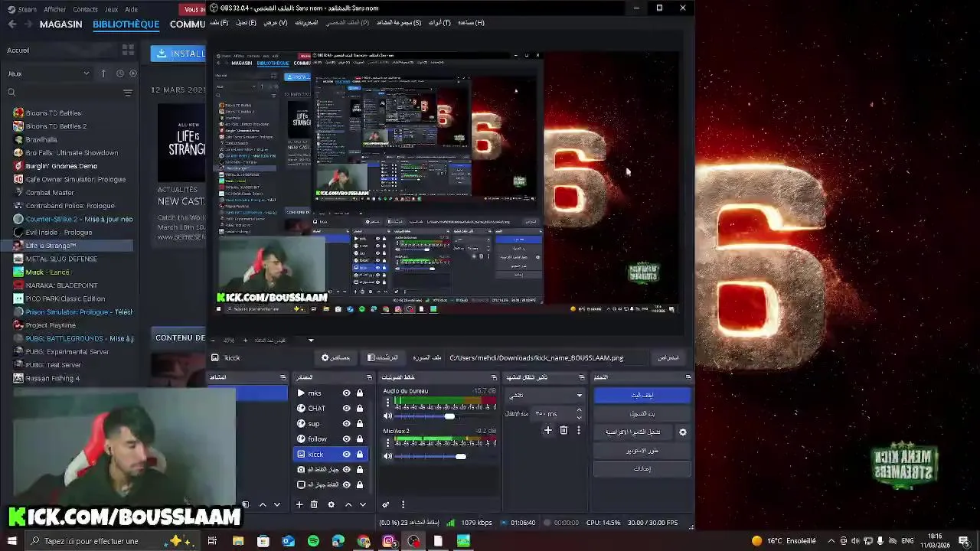Open audio mixer three-dot menu
The width and height of the screenshot is (980, 551).
pyautogui.click(x=403, y=504)
